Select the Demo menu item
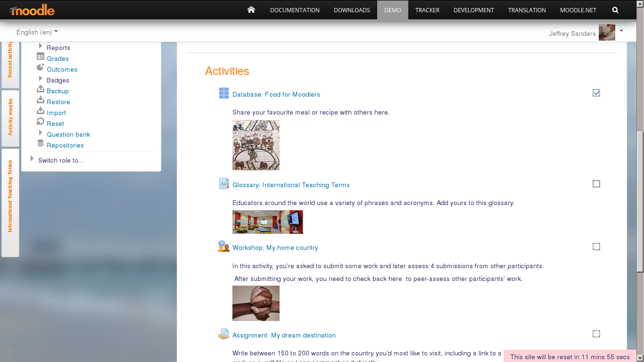Viewport: 644px width, 362px height. [393, 10]
